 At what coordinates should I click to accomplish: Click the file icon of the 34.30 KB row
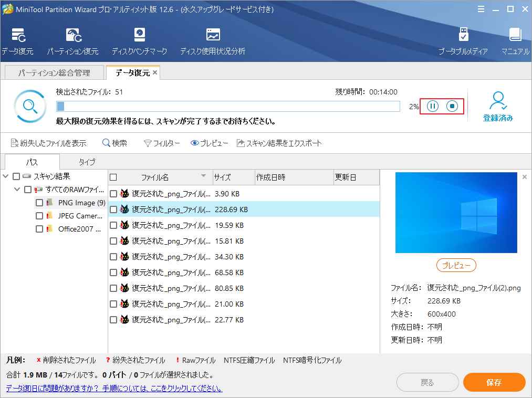pos(124,257)
